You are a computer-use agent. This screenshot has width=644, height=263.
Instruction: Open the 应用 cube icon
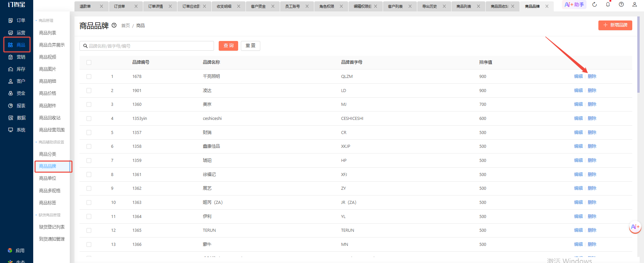tap(10, 251)
